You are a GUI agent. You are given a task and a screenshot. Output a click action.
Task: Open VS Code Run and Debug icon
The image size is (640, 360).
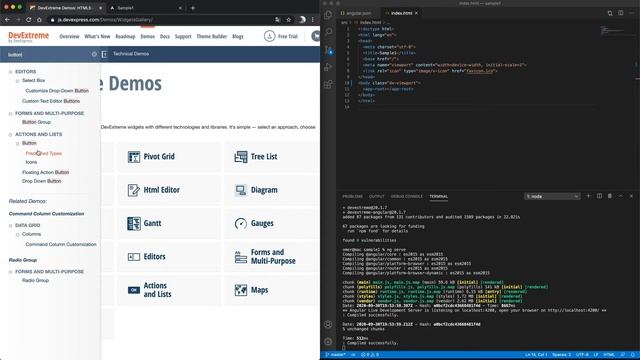tap(328, 67)
